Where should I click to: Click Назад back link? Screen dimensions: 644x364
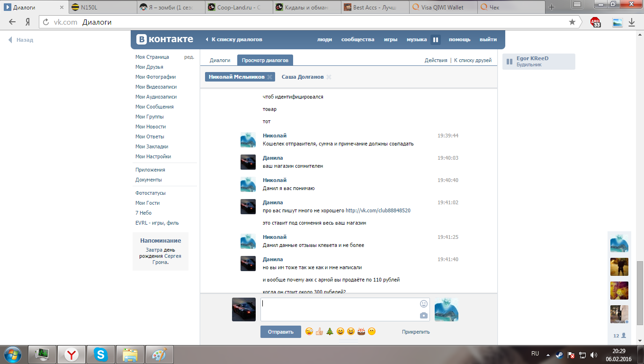(21, 40)
